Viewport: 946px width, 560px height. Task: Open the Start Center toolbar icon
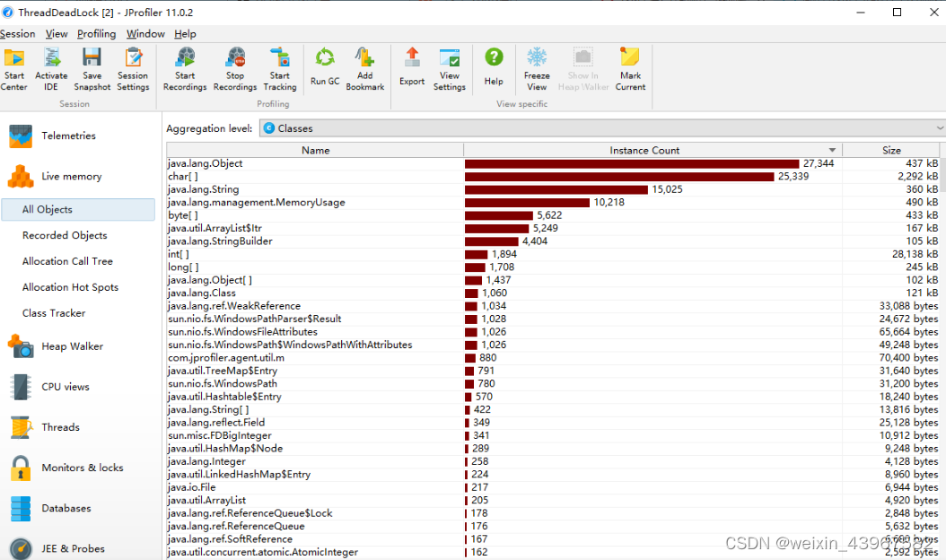[13, 58]
